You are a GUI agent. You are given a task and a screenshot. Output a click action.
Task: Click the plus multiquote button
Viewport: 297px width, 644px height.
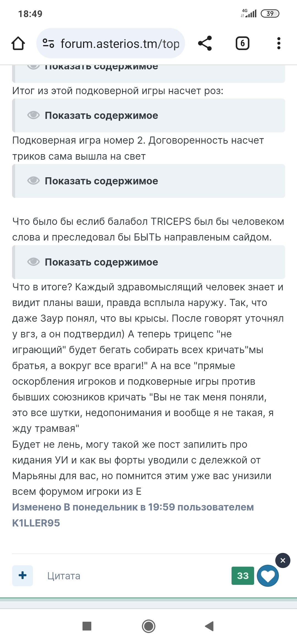coord(23,575)
